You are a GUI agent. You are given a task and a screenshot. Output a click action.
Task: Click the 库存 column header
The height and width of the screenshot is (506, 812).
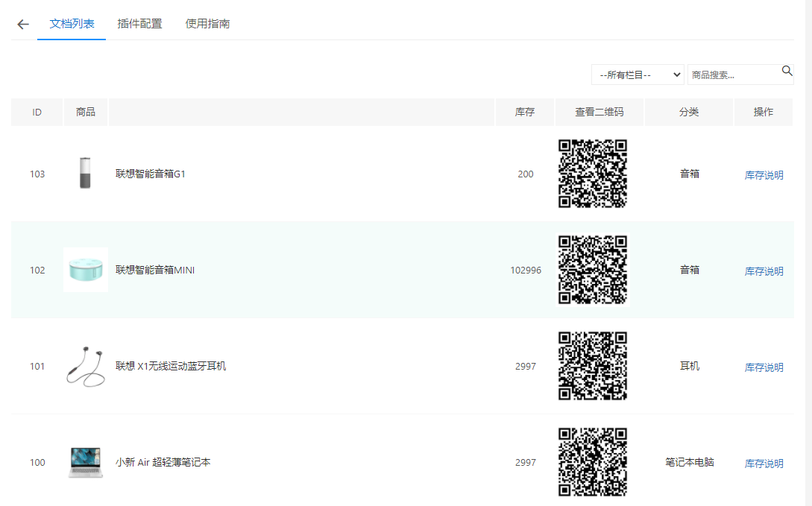(525, 113)
